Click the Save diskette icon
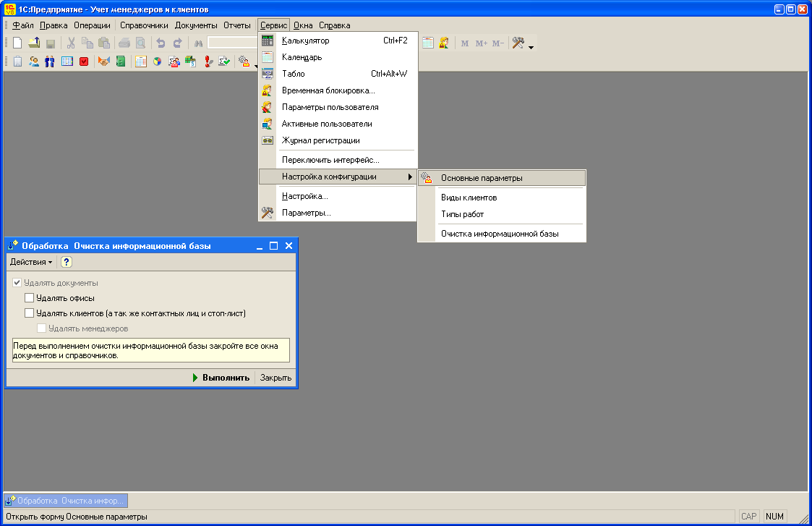Screen dimensions: 812x526 (50, 43)
